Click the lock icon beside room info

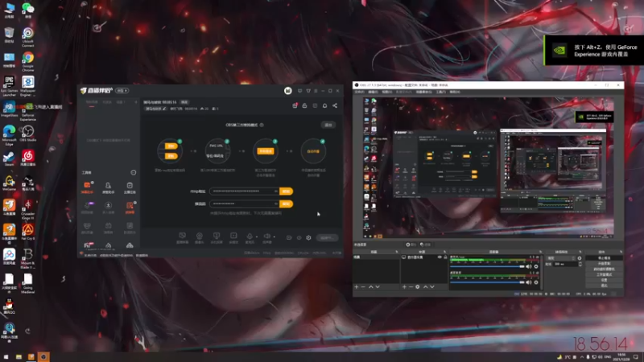304,106
